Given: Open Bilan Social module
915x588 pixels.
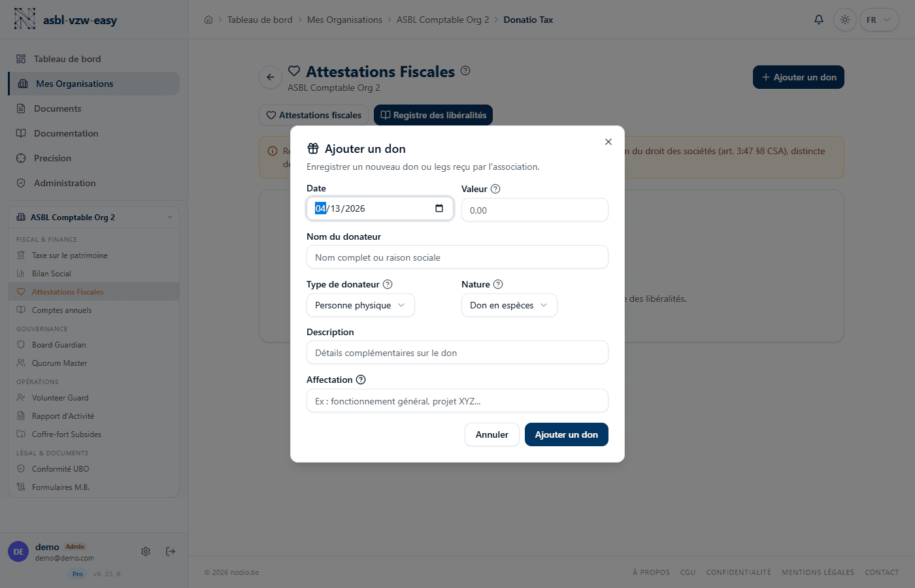Looking at the screenshot, I should click(x=93, y=274).
